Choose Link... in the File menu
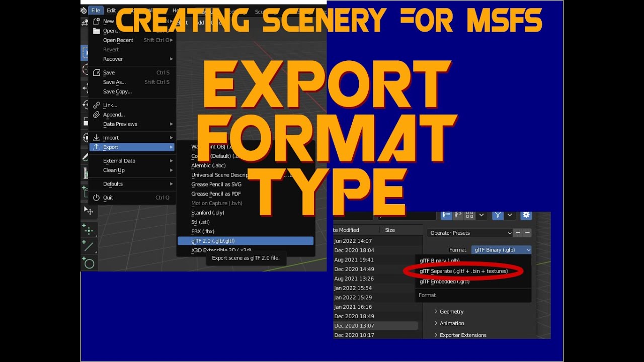The height and width of the screenshot is (362, 644). click(133, 105)
